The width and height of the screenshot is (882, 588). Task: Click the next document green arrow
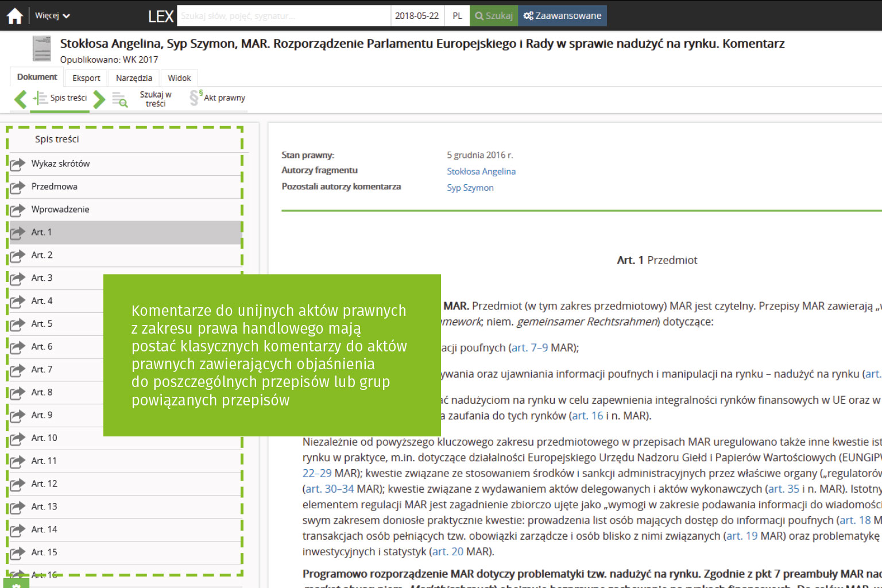99,99
